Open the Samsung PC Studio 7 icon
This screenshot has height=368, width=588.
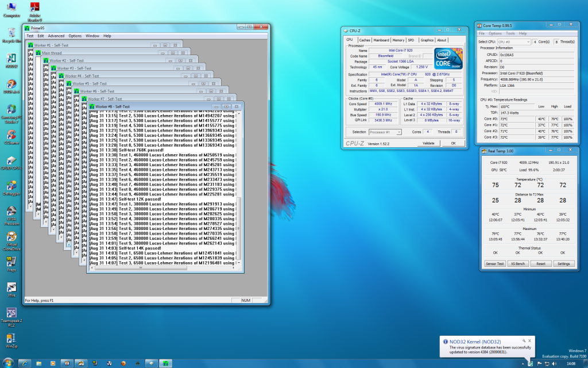(x=11, y=114)
